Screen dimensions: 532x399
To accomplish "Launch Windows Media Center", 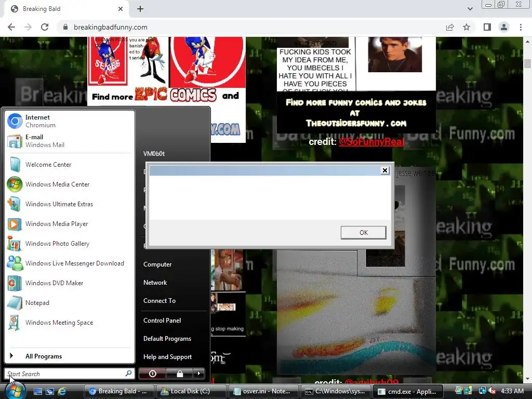I will point(69,184).
